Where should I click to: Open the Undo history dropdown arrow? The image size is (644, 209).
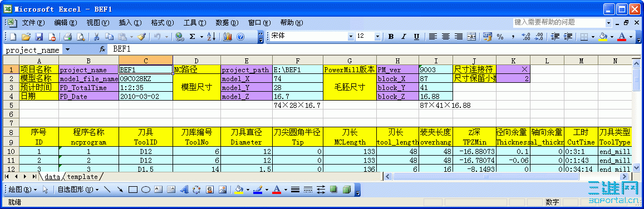pos(166,37)
